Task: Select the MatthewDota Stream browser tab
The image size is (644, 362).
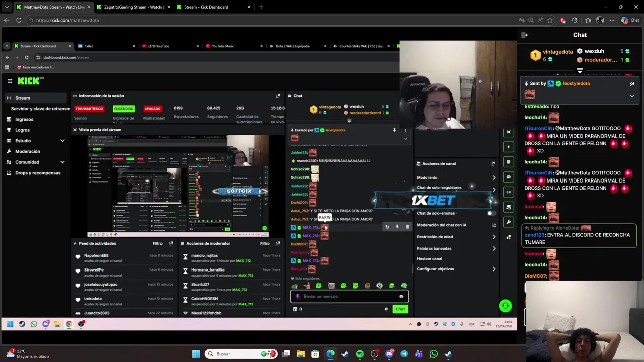Action: click(53, 7)
